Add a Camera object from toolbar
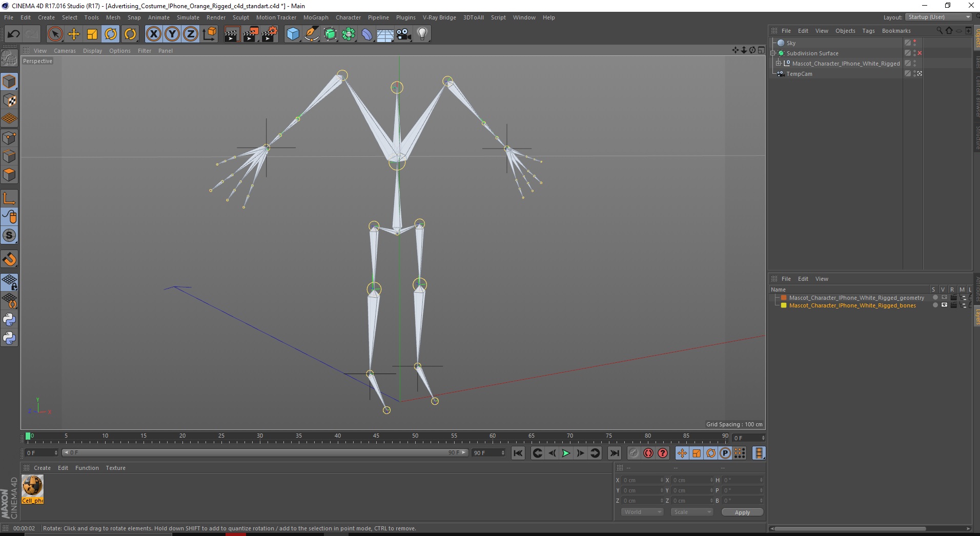980x536 pixels. (404, 34)
